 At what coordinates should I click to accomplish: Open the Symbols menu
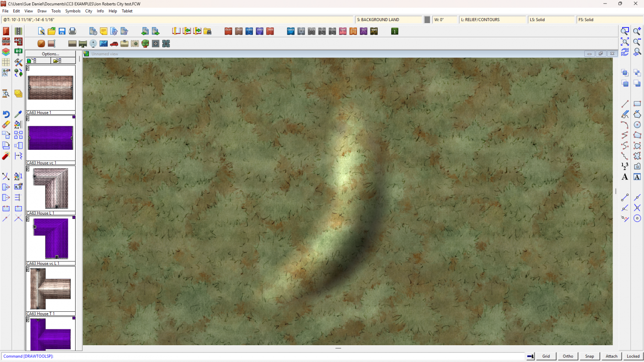73,11
